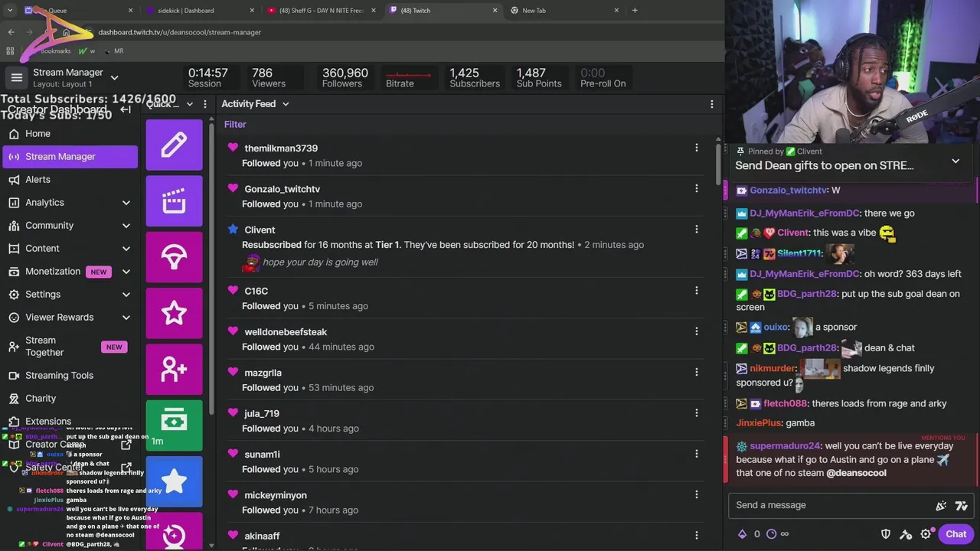The height and width of the screenshot is (551, 980).
Task: Click the pencil Edit Stream Info quick action
Action: 174,145
